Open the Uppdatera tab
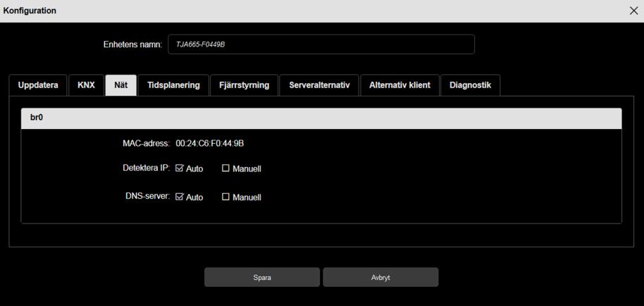This screenshot has height=306, width=644. (x=38, y=85)
